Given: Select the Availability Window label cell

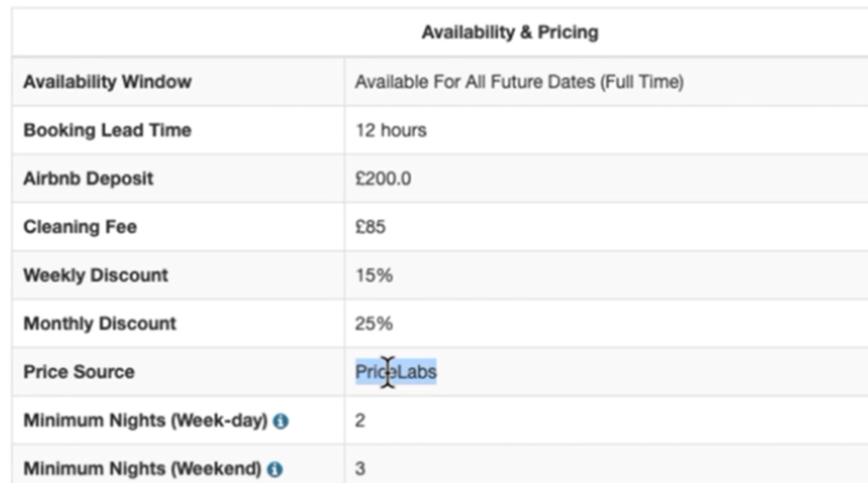Looking at the screenshot, I should pos(178,82).
